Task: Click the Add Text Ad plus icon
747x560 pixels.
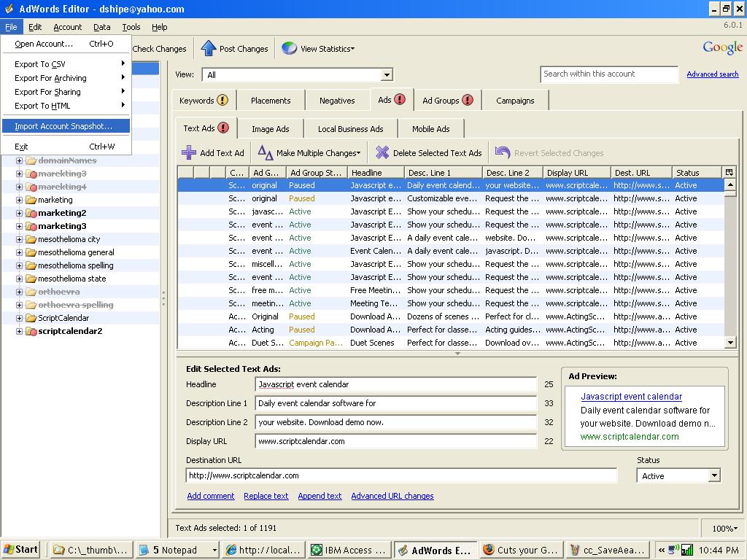Action: [x=189, y=152]
